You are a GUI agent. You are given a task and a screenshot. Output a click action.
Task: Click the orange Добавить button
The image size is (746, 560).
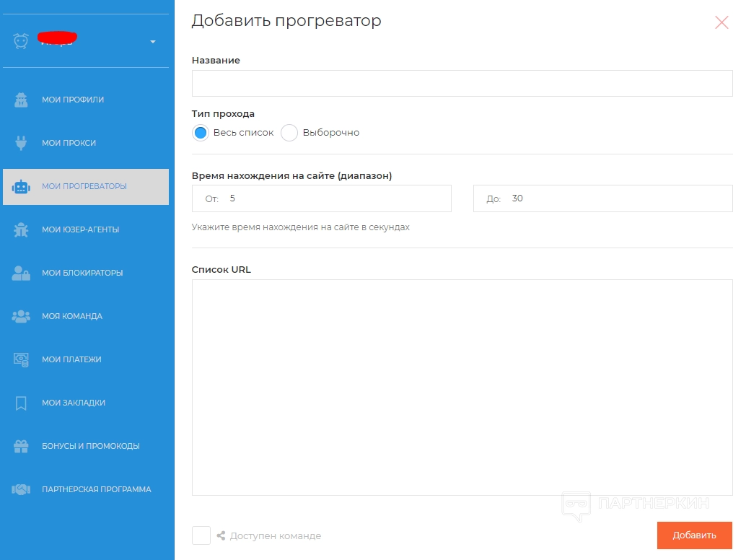point(694,535)
